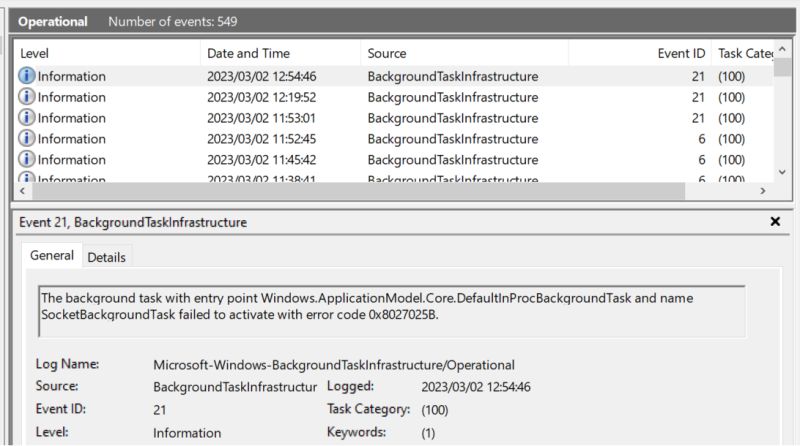Switch to the General tab

tap(52, 255)
